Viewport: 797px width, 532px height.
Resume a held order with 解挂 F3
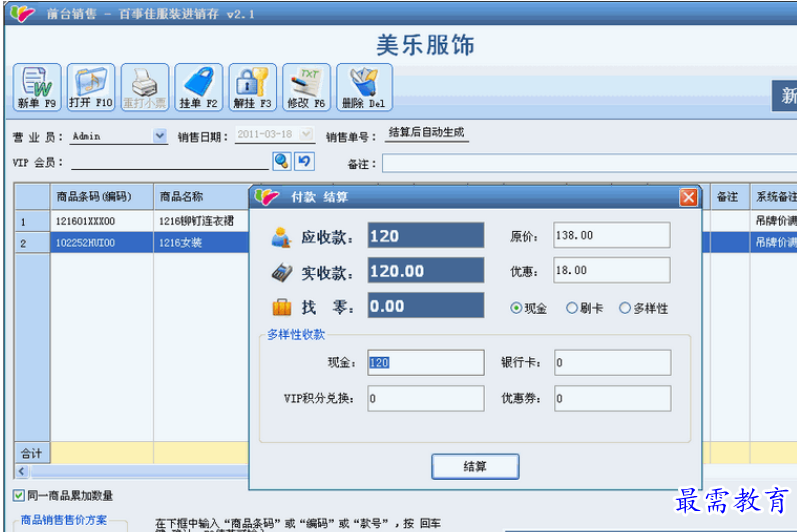point(253,87)
